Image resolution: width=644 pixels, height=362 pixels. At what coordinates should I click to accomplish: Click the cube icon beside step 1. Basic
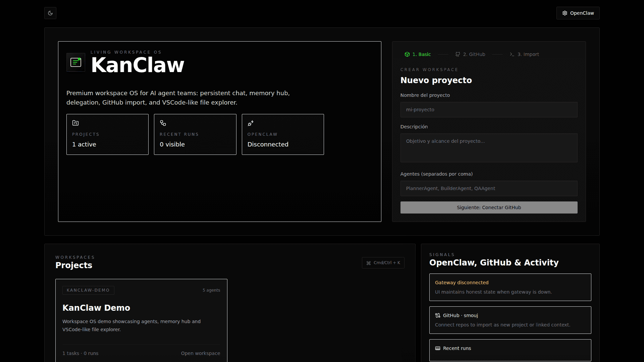point(407,54)
